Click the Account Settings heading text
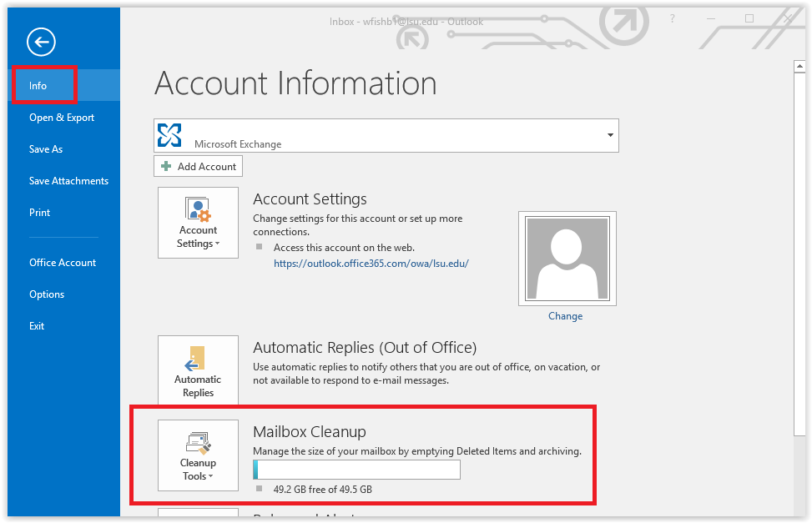This screenshot has height=523, width=812. click(x=310, y=199)
